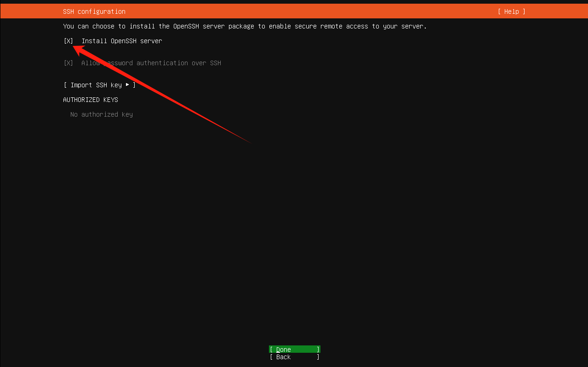Select the Install OpenSSH server label text
The image size is (588, 367).
click(x=121, y=41)
